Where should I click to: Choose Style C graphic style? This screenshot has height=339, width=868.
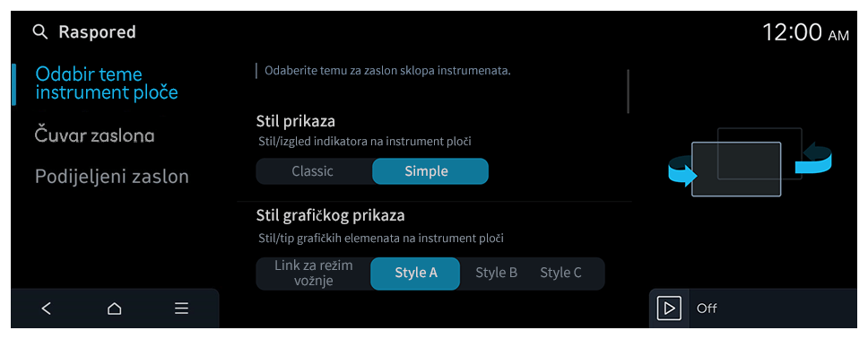pyautogui.click(x=560, y=273)
